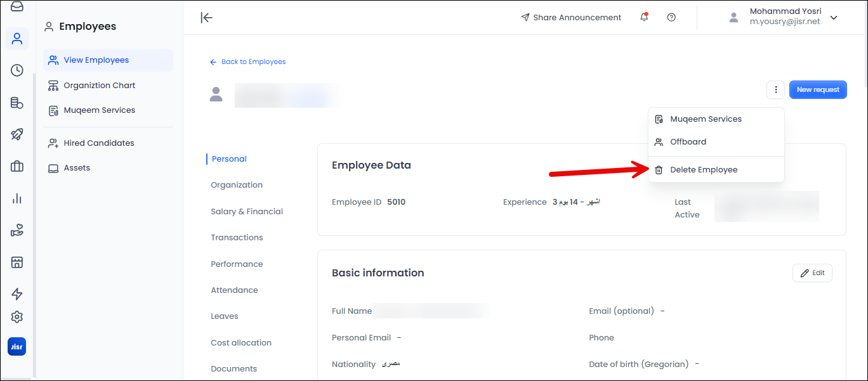
Task: Click the lightning automation icon
Action: point(17,294)
